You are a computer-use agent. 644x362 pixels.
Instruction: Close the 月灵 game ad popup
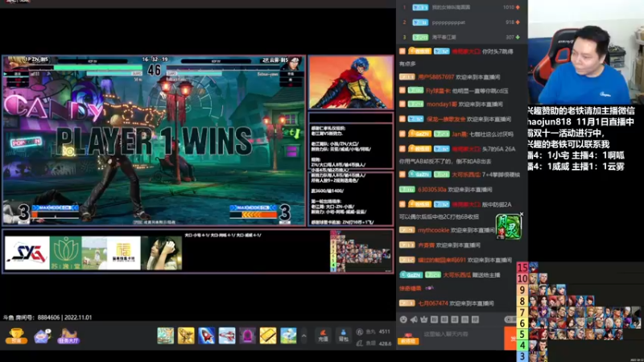(522, 214)
